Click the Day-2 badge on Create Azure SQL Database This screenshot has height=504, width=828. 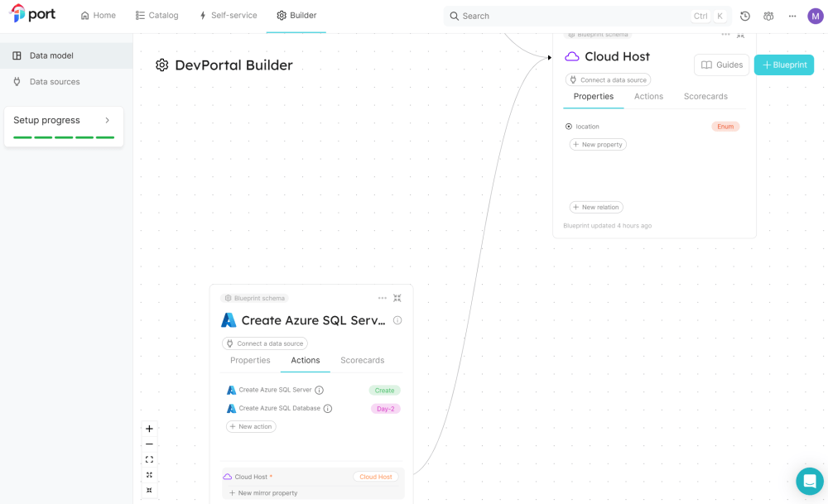pyautogui.click(x=385, y=408)
